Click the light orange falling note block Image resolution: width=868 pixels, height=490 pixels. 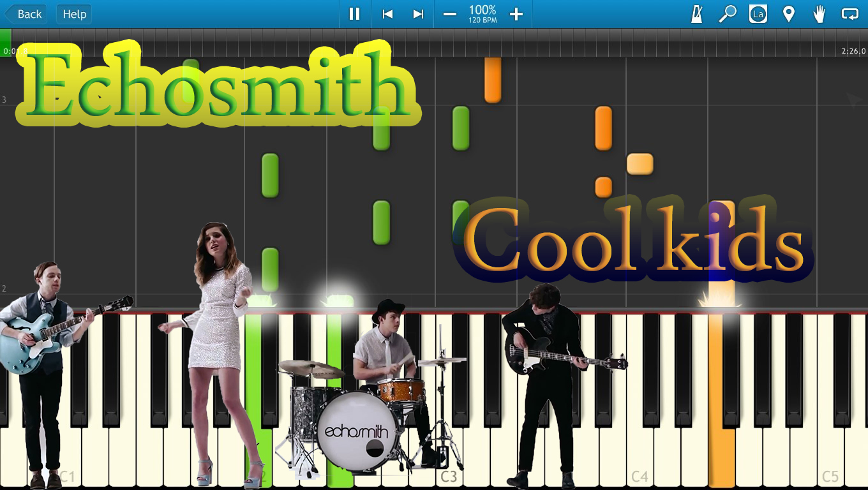point(640,164)
